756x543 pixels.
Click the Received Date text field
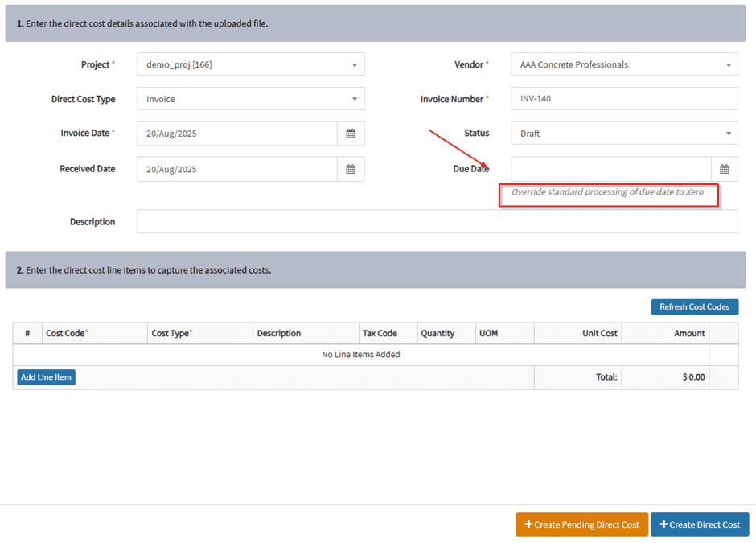(x=236, y=169)
